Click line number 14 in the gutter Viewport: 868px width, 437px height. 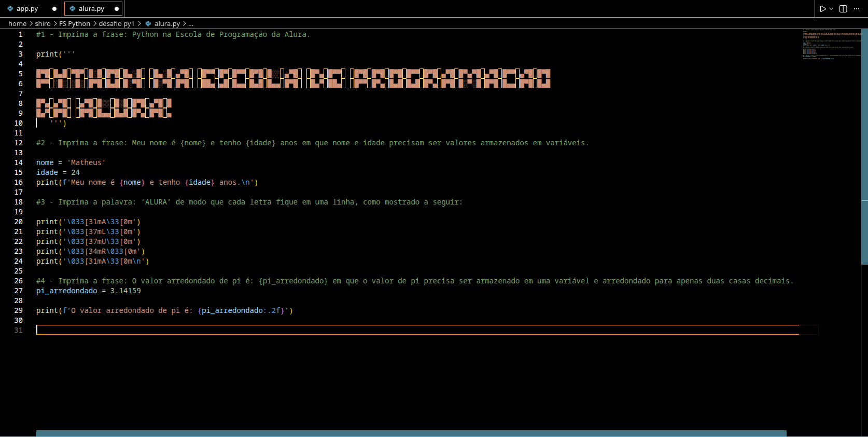click(19, 162)
